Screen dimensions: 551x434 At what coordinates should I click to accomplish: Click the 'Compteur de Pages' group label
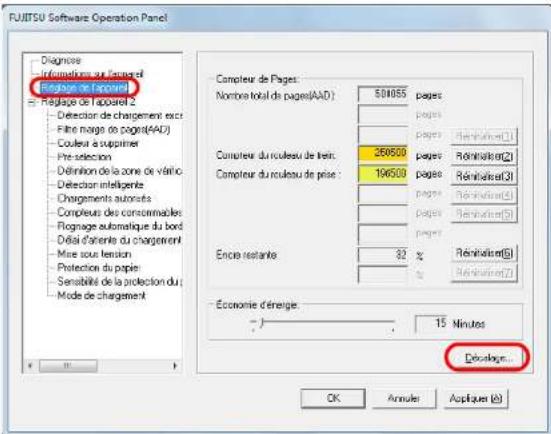pyautogui.click(x=257, y=79)
